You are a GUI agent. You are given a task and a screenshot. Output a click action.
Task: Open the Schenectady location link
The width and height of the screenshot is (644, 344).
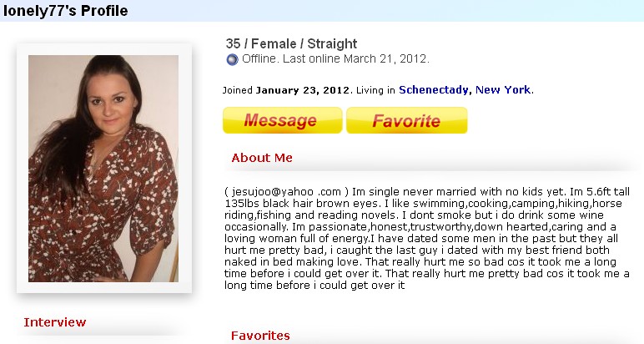point(433,90)
